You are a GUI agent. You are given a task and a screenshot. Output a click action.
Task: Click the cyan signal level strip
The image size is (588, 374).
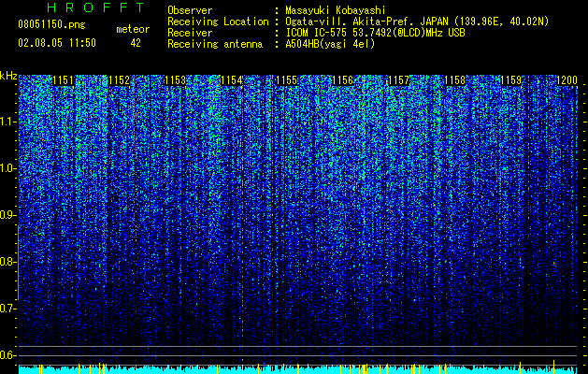[x=297, y=370]
